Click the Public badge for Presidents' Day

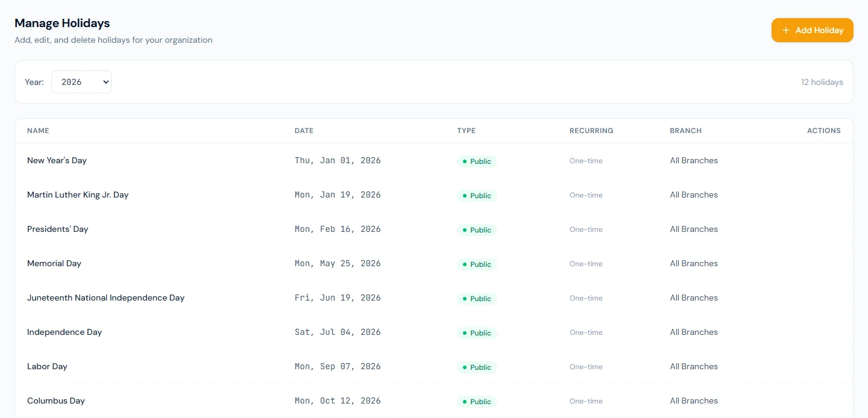click(x=477, y=230)
